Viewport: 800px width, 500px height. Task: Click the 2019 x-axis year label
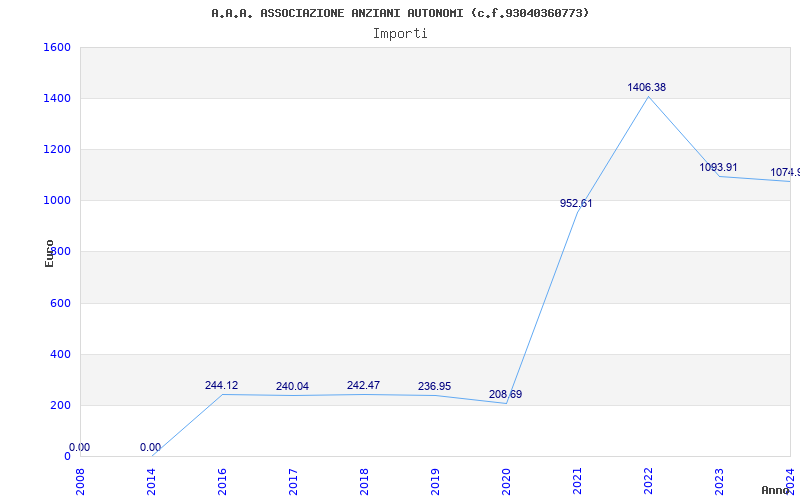coord(435,481)
